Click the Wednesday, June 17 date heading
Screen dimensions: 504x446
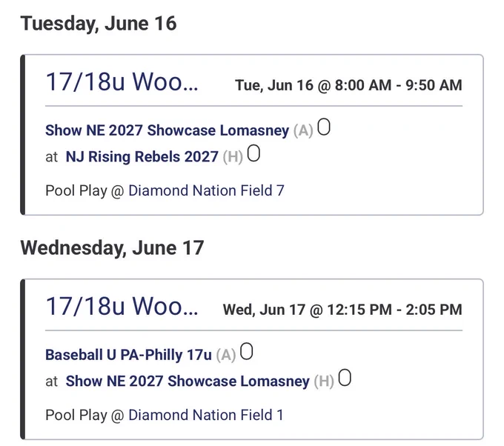[x=112, y=248]
